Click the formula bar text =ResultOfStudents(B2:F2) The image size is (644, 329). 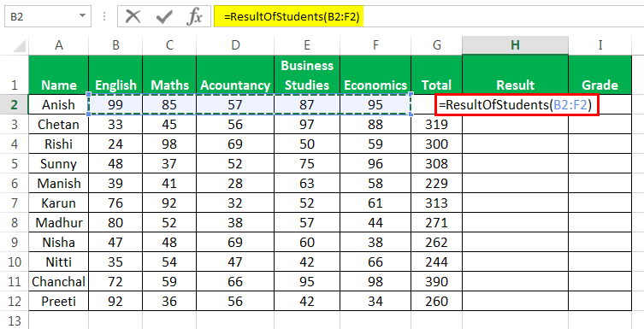click(292, 16)
